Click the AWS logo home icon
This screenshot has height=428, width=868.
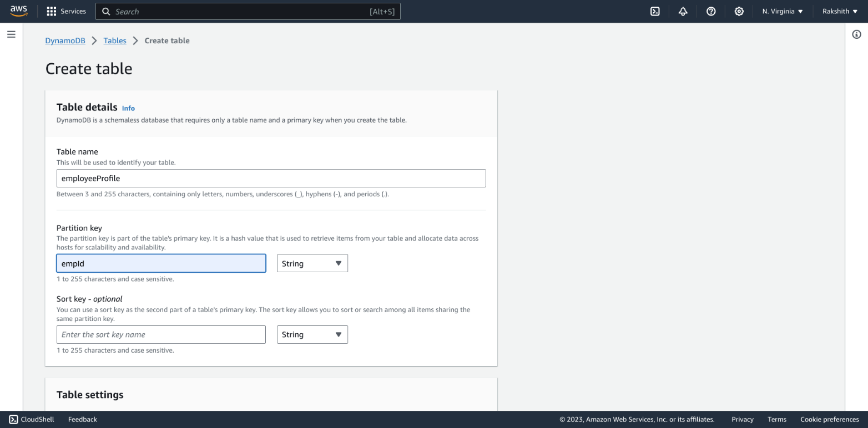[19, 11]
